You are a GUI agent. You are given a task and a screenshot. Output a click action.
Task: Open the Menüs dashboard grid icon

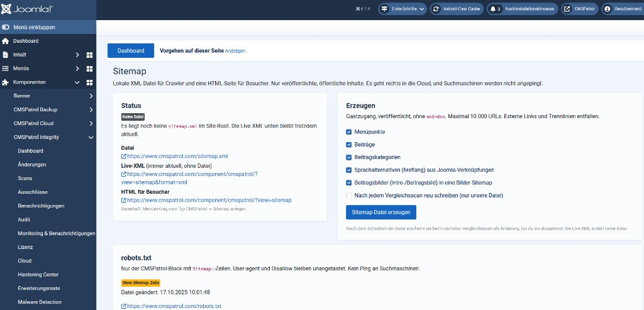point(89,69)
